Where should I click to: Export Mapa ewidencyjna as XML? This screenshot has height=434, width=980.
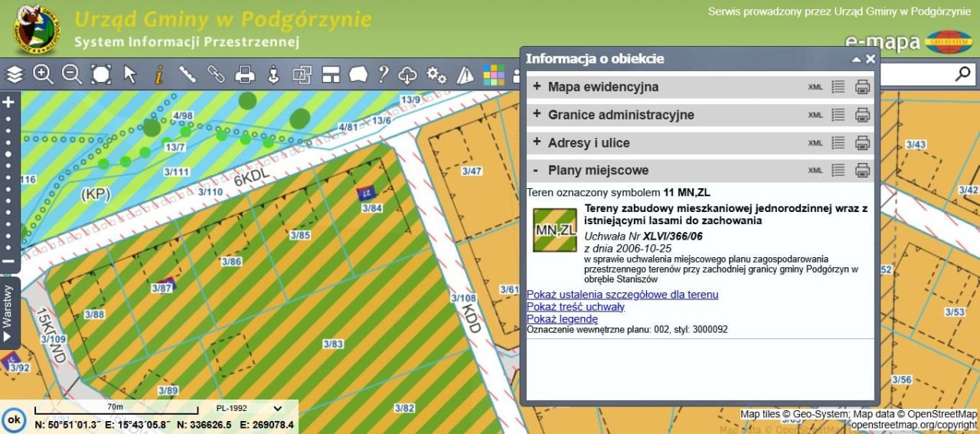815,87
